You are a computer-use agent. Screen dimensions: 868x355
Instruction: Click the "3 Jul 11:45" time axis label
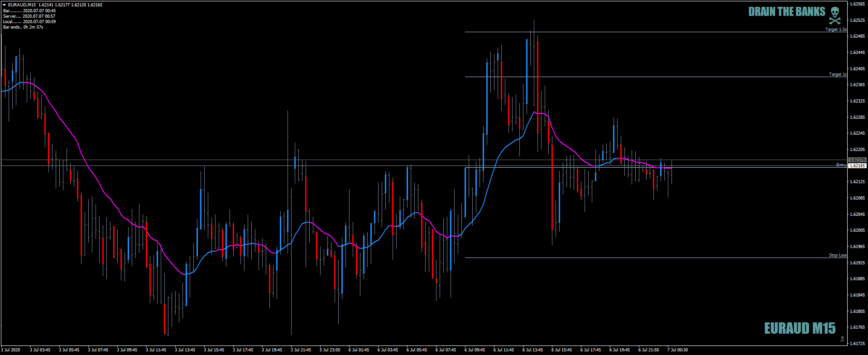(156, 350)
